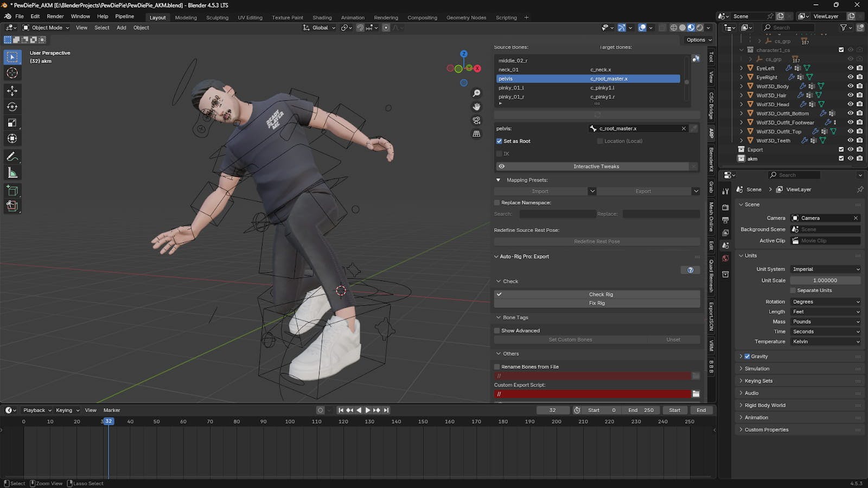Click the Redefine Rest Pose button
868x488 pixels.
pos(597,242)
